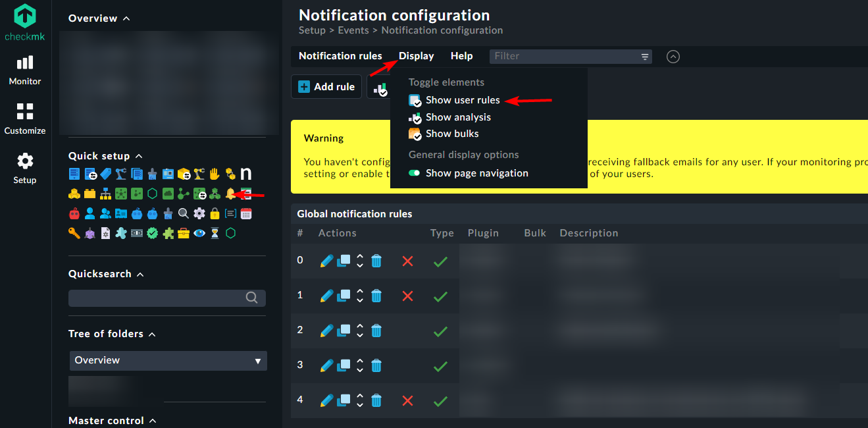868x428 pixels.
Task: Click the blue eye icon in Quick setup
Action: pos(199,233)
